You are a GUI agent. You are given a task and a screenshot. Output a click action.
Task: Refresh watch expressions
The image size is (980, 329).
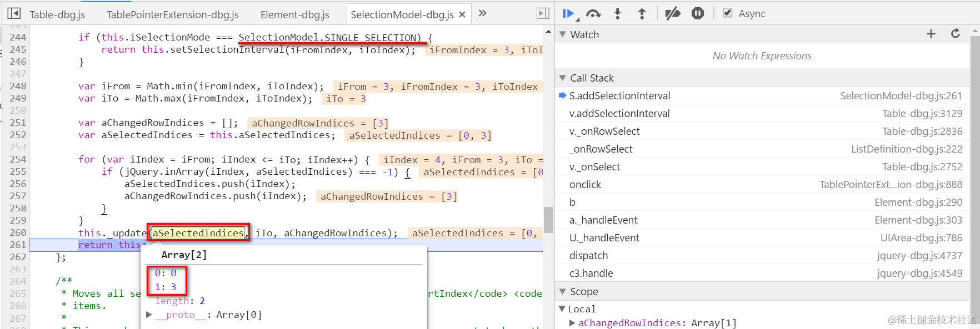coord(956,34)
